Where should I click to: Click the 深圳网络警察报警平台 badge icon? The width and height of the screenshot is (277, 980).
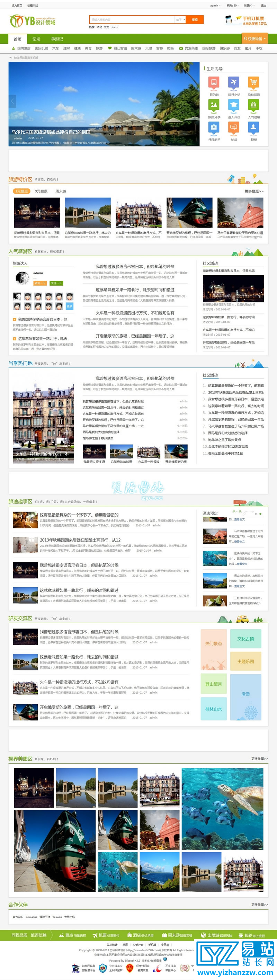(75, 968)
